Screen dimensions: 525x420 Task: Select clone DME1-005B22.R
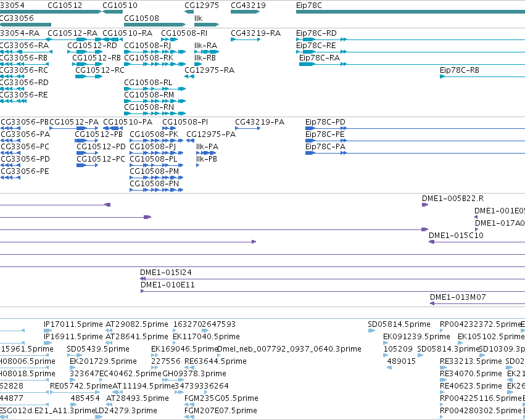[453, 199]
